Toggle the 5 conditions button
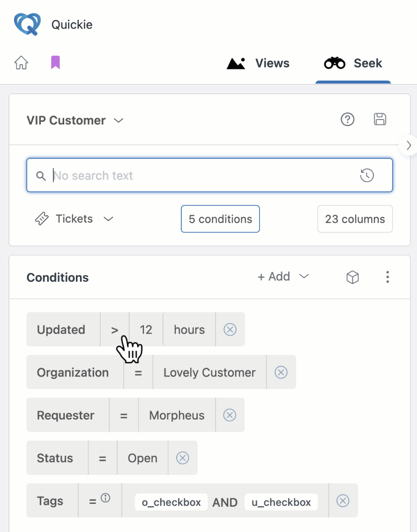 pos(220,219)
